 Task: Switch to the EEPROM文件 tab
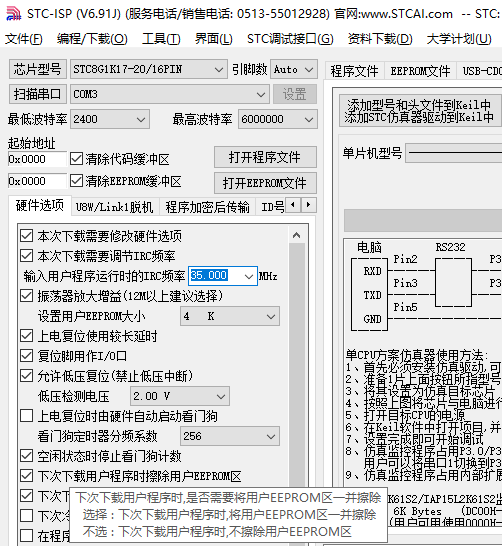click(x=420, y=71)
